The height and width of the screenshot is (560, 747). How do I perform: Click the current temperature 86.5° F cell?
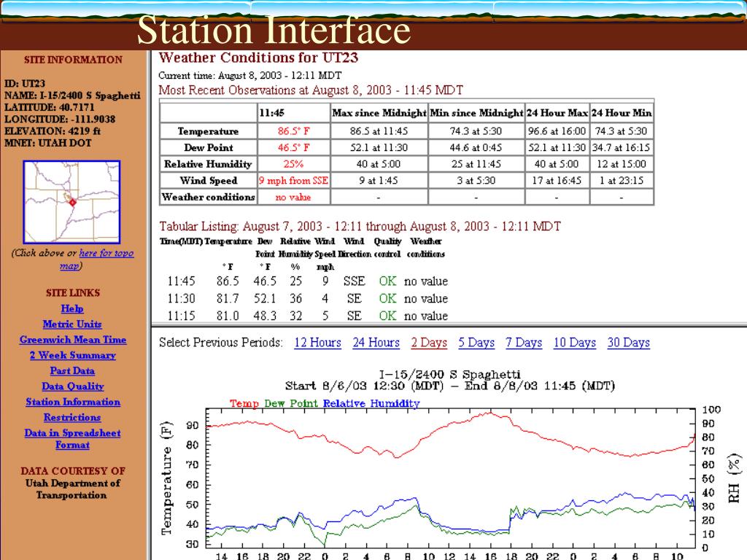pyautogui.click(x=293, y=131)
